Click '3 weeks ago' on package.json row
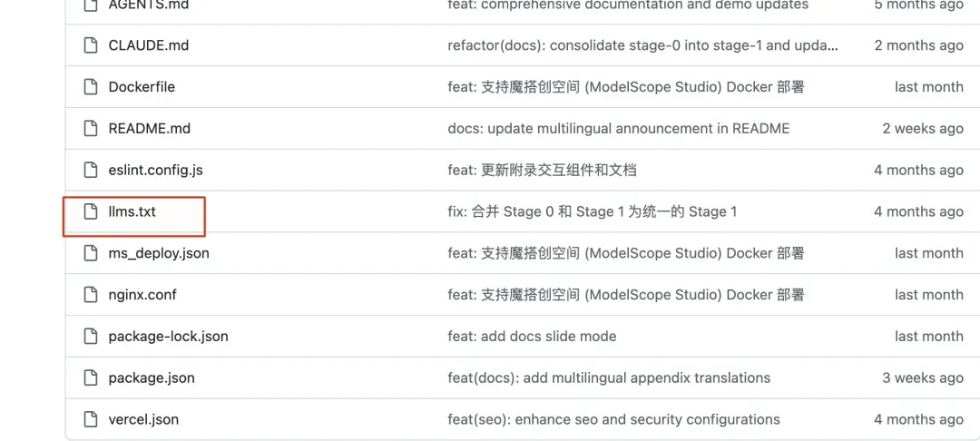 point(923,377)
